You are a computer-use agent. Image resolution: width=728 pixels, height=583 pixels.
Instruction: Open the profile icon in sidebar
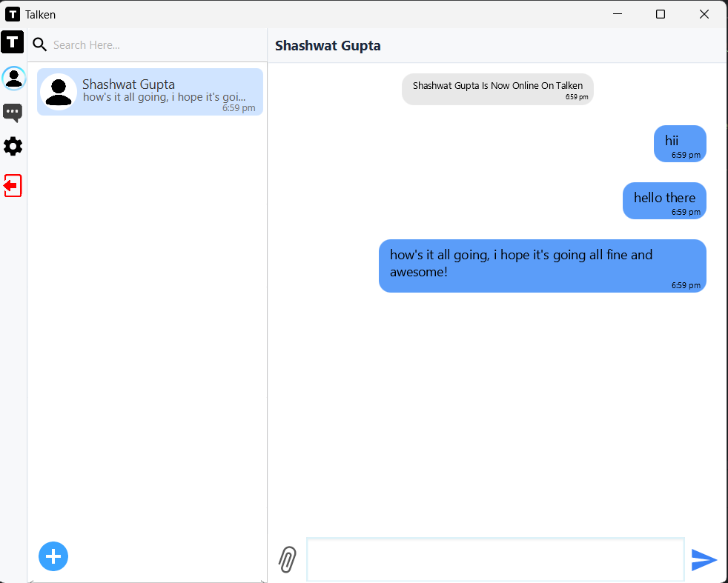13,78
